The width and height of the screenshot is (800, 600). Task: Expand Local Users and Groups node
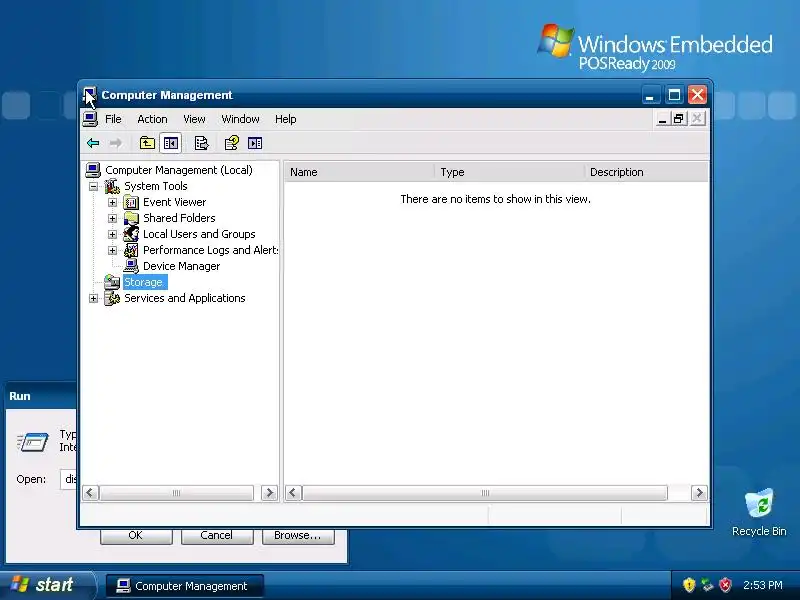point(112,235)
